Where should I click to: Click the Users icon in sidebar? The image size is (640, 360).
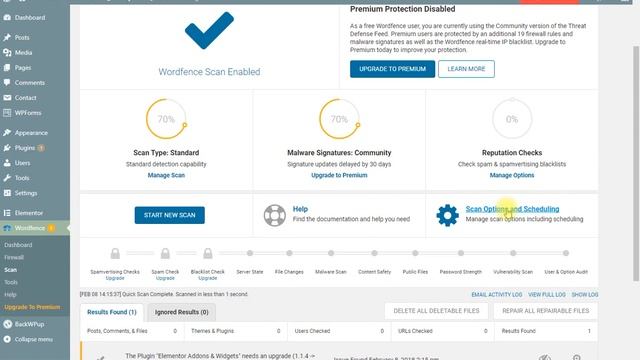click(x=7, y=163)
